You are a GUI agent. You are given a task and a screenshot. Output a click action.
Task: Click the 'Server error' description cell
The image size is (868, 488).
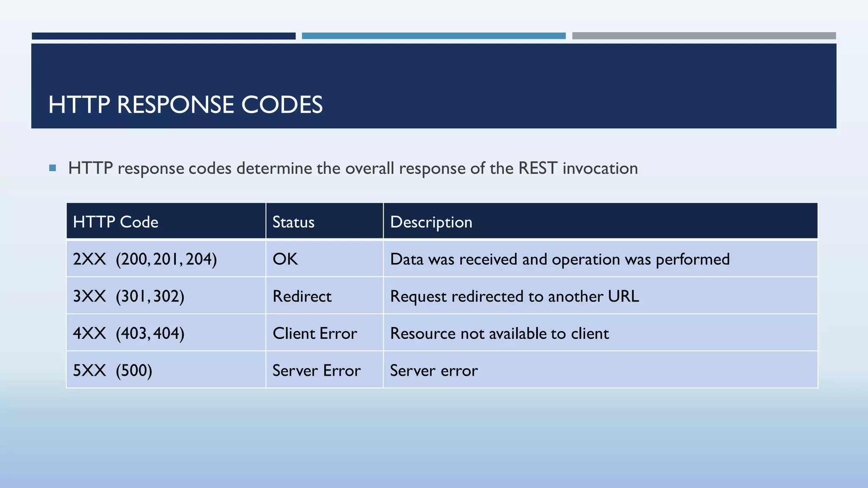point(601,370)
